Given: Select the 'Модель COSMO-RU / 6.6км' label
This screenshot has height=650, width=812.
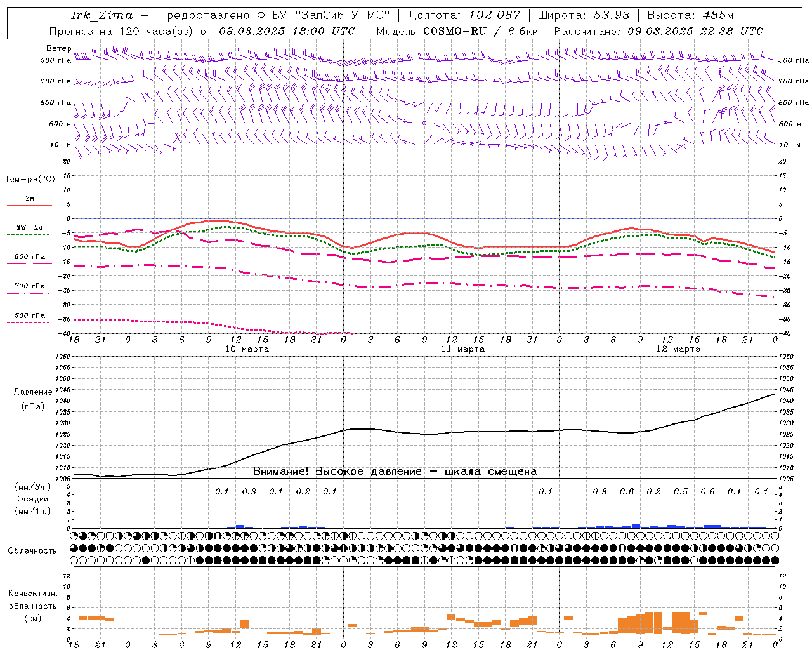Looking at the screenshot, I should (457, 31).
